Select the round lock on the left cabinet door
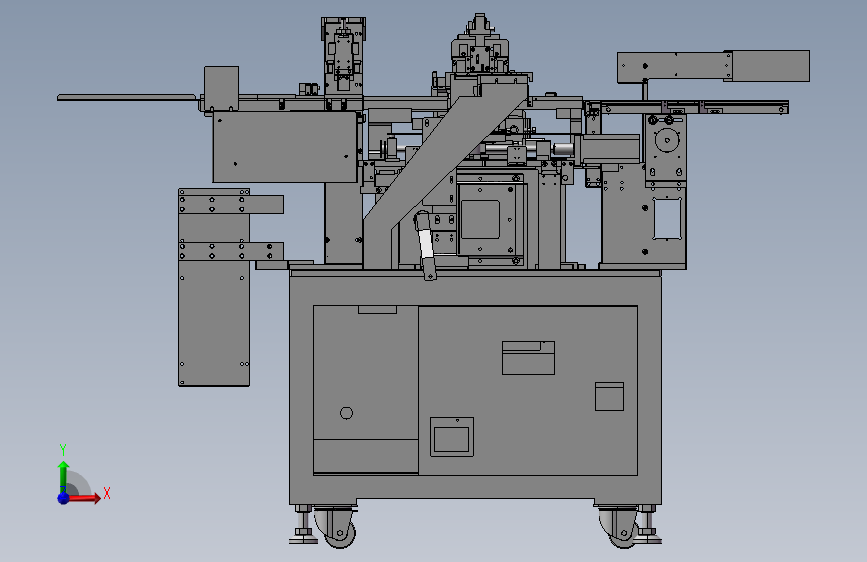867x562 pixels. 346,413
